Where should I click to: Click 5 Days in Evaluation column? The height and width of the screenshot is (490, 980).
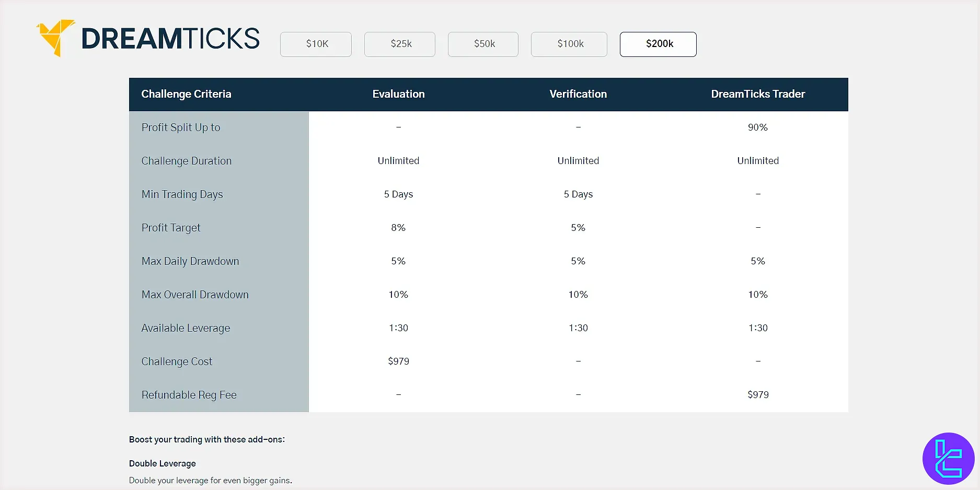pyautogui.click(x=398, y=194)
